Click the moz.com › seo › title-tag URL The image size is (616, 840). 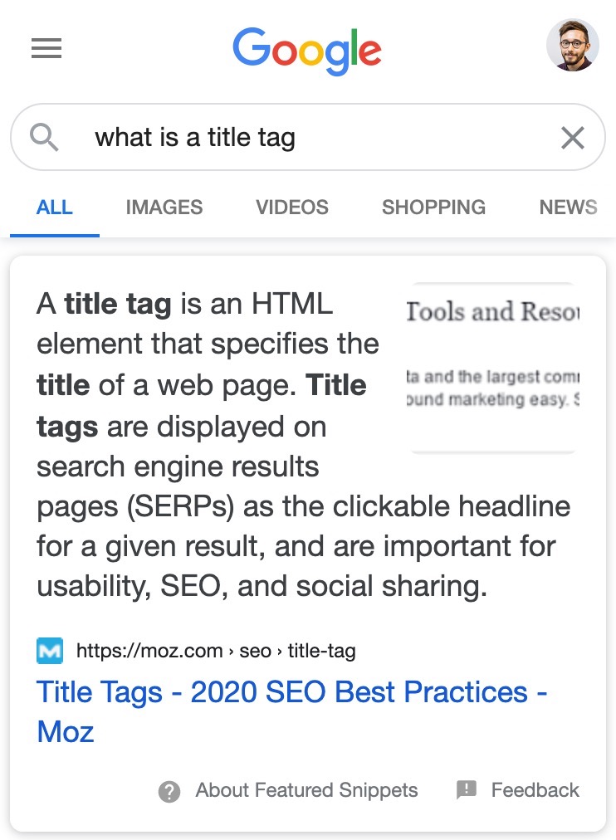click(216, 651)
